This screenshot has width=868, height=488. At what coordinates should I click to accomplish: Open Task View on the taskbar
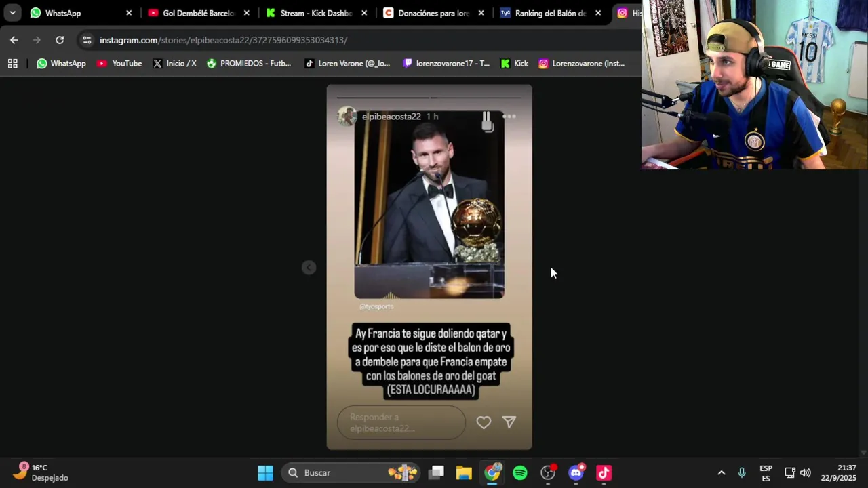437,472
